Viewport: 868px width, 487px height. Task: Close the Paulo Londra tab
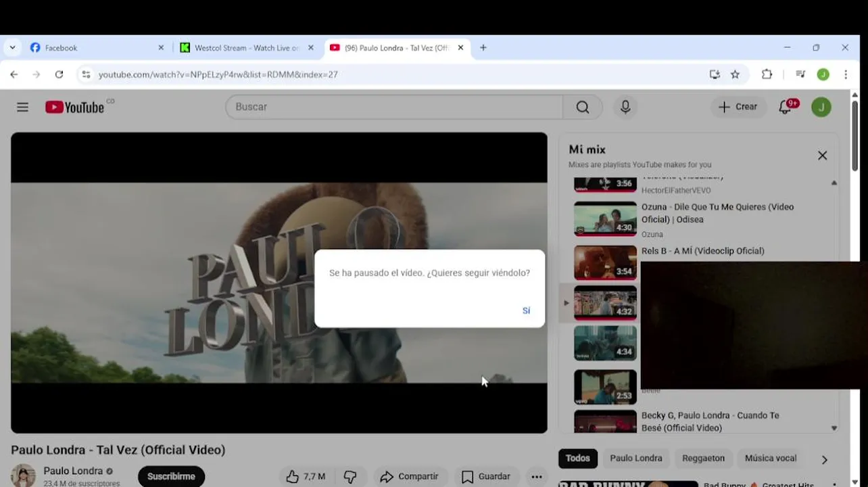(x=460, y=48)
